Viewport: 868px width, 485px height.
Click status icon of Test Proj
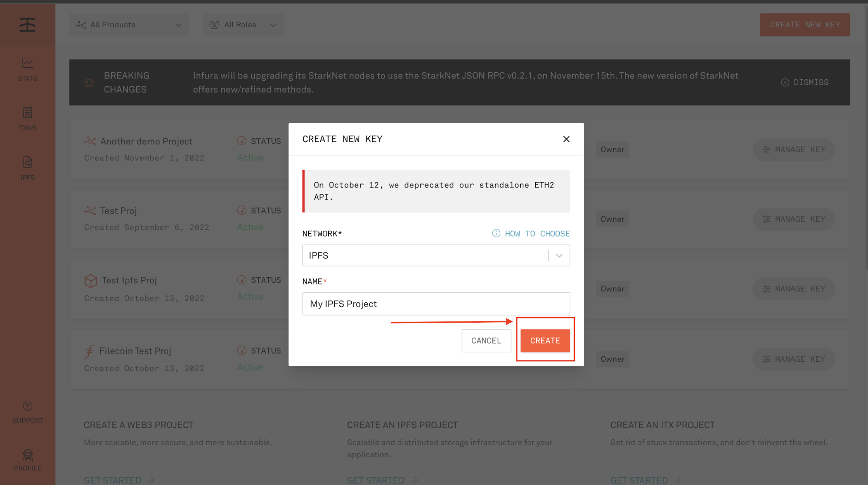tap(242, 210)
